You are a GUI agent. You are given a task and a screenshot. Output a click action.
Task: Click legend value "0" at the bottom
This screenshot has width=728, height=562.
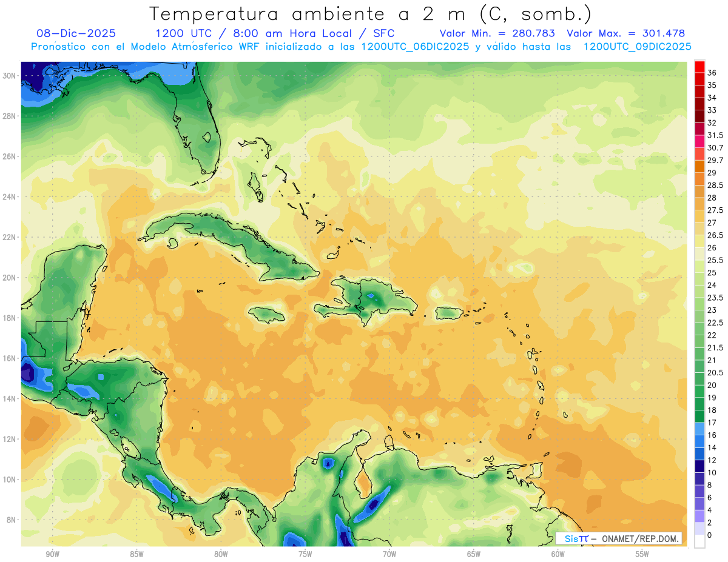point(710,535)
